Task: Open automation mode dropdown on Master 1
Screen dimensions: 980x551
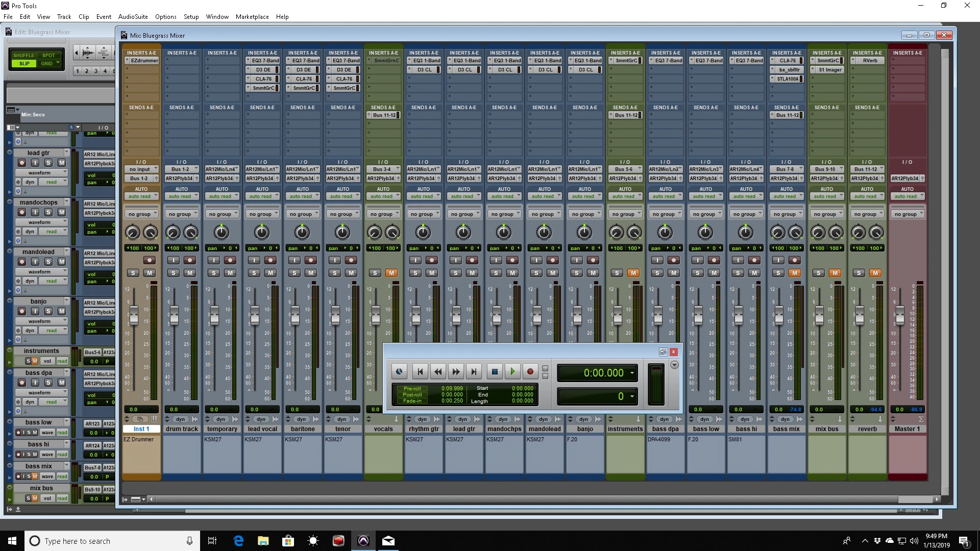Action: [908, 196]
